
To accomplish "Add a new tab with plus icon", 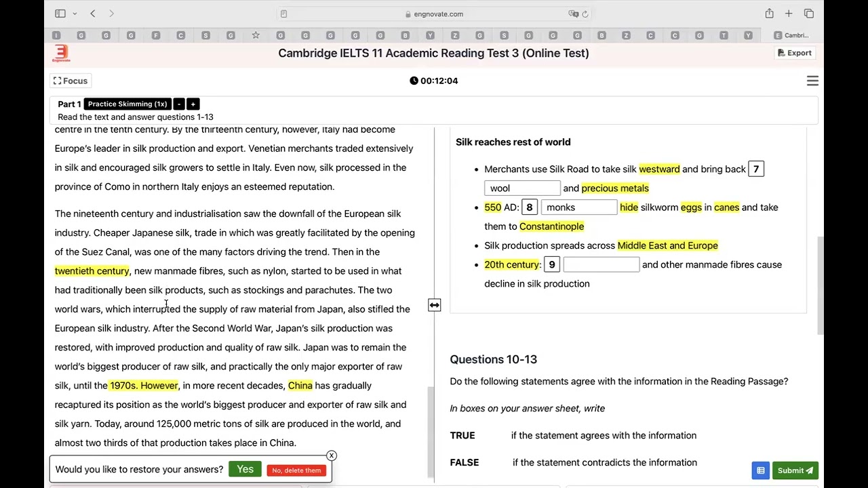I will pos(789,14).
